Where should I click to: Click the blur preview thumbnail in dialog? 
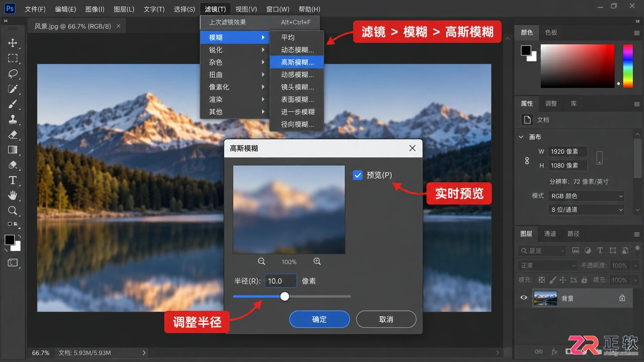pyautogui.click(x=289, y=210)
